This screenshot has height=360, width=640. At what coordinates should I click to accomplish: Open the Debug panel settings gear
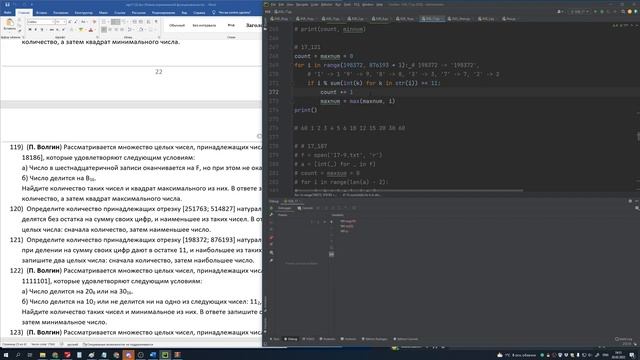(x=630, y=201)
